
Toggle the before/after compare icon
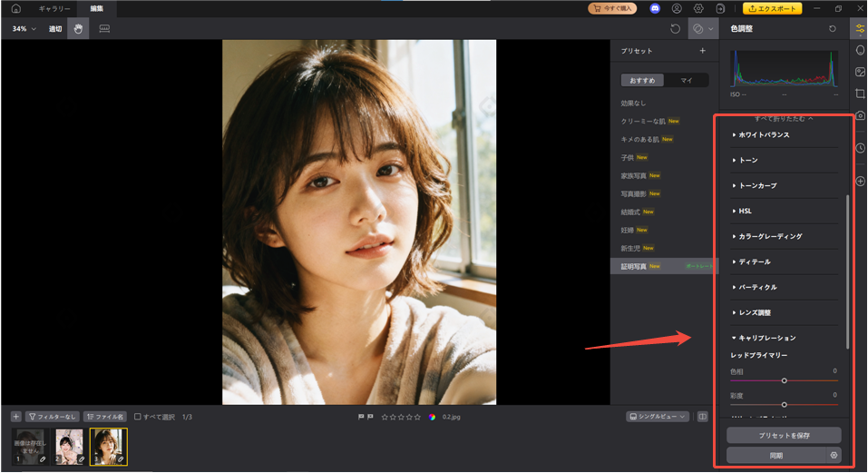(698, 29)
